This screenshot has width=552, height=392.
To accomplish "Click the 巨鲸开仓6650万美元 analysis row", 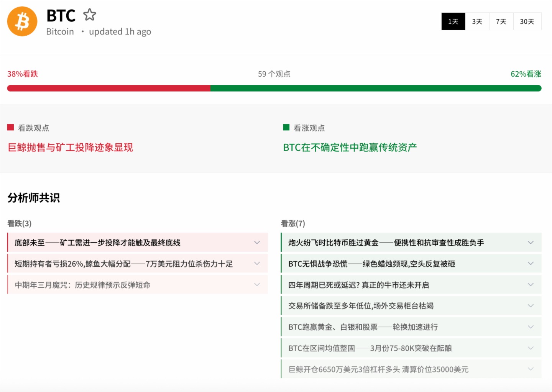I will point(378,369).
